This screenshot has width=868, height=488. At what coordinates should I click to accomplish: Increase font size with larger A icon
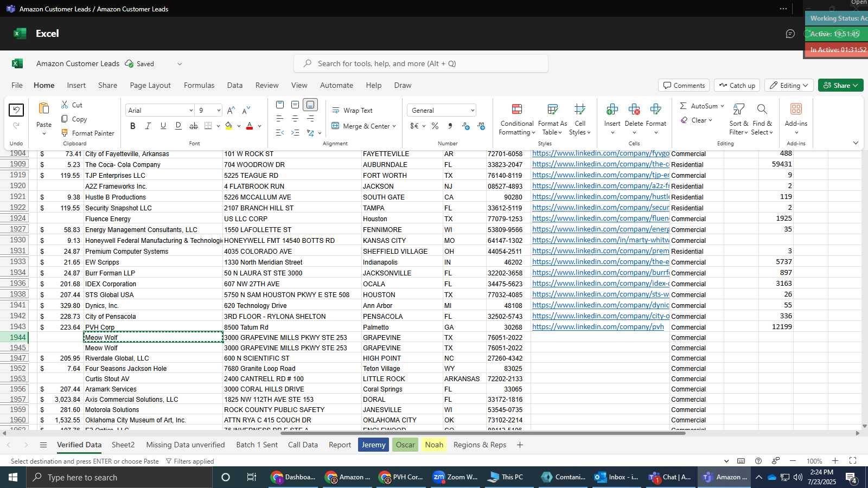point(231,110)
